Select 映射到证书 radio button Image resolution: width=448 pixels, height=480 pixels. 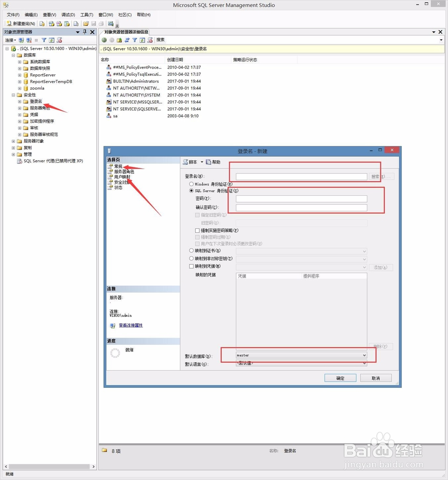point(191,251)
